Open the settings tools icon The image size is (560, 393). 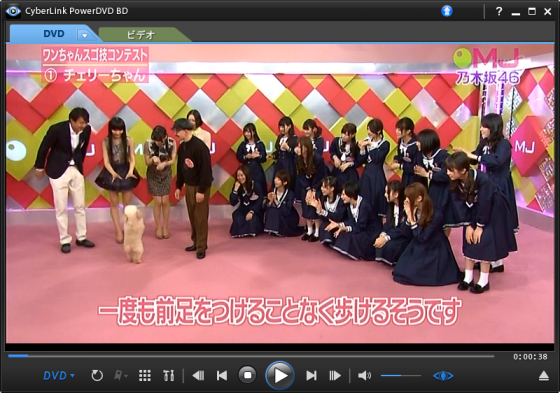pyautogui.click(x=169, y=375)
